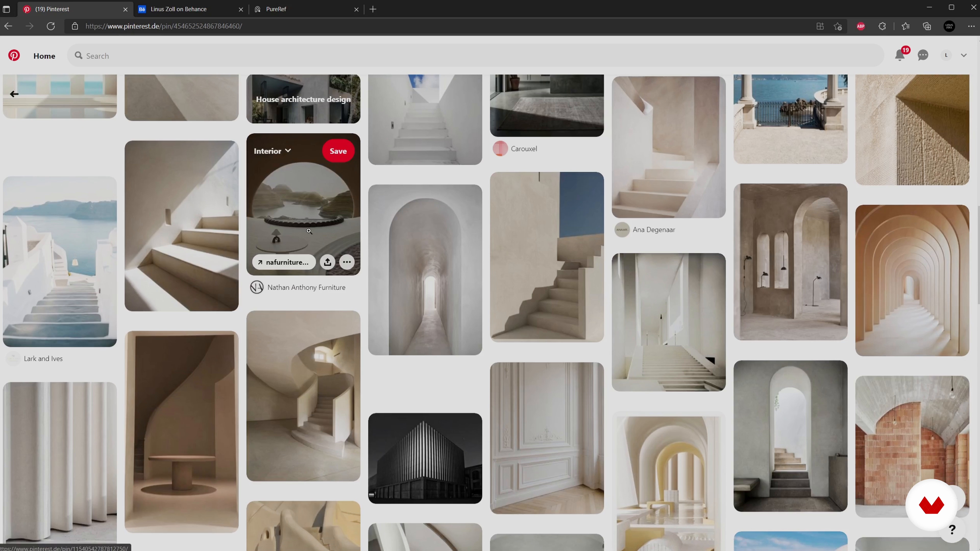Open the white arched tunnel hallway pin
This screenshot has width=980, height=551.
tap(425, 270)
